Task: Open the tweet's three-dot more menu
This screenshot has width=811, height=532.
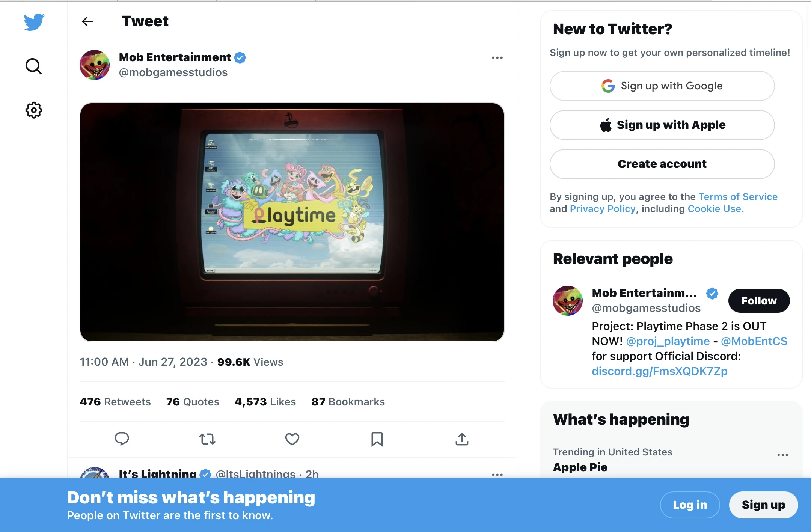Action: (x=497, y=58)
